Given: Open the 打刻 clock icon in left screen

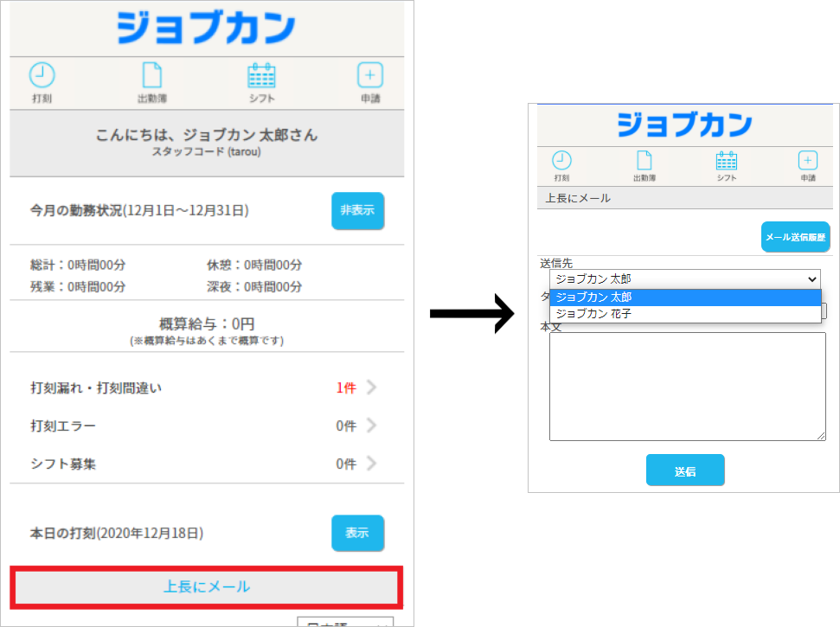Looking at the screenshot, I should (x=42, y=75).
